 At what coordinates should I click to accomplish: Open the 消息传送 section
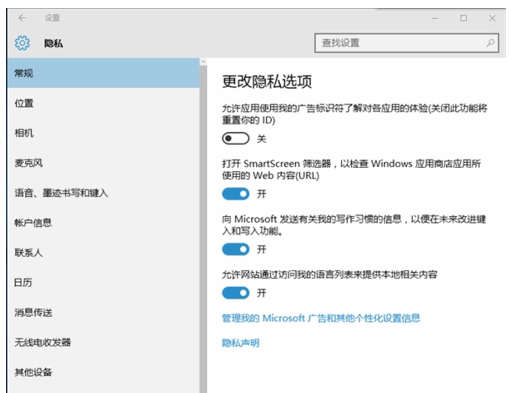coord(103,312)
